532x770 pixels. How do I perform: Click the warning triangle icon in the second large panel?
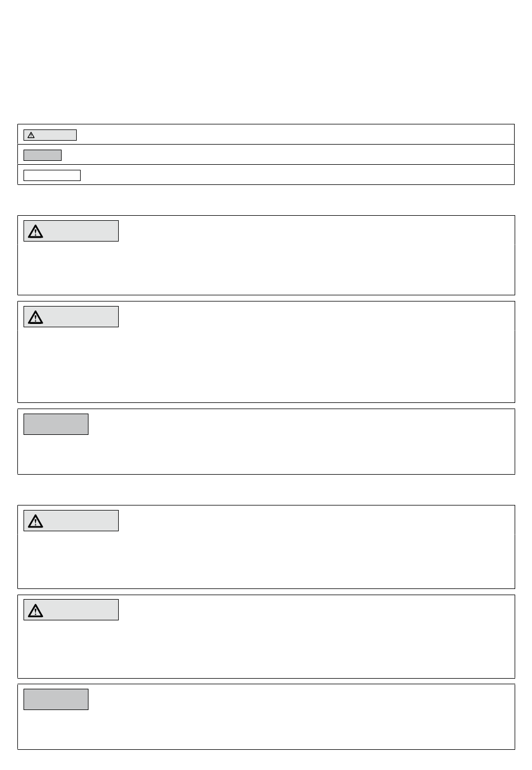tap(36, 317)
